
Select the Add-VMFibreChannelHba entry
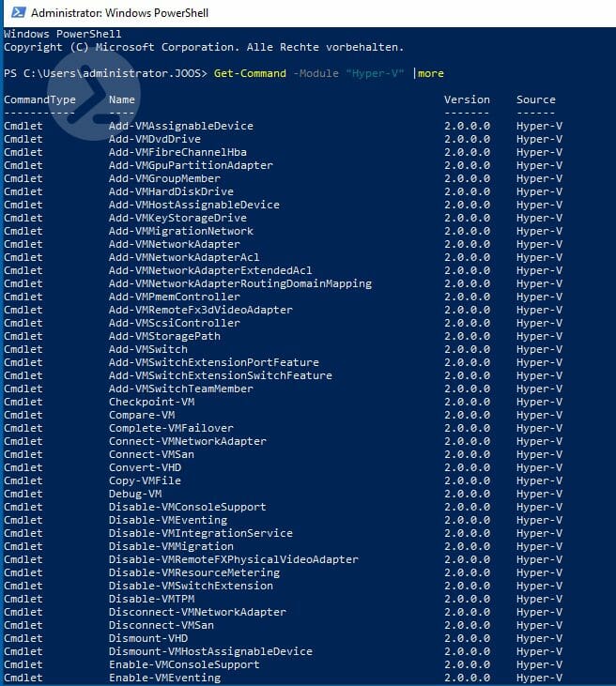[x=177, y=152]
